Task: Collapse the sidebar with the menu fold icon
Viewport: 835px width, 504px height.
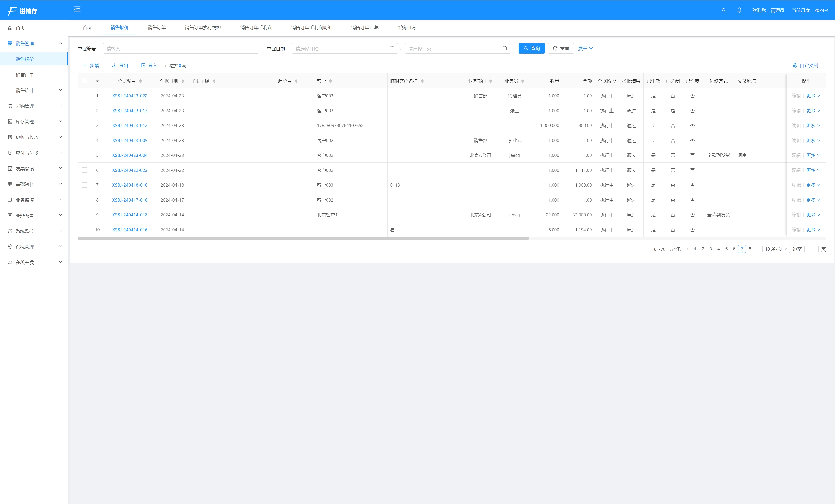Action: click(x=77, y=10)
